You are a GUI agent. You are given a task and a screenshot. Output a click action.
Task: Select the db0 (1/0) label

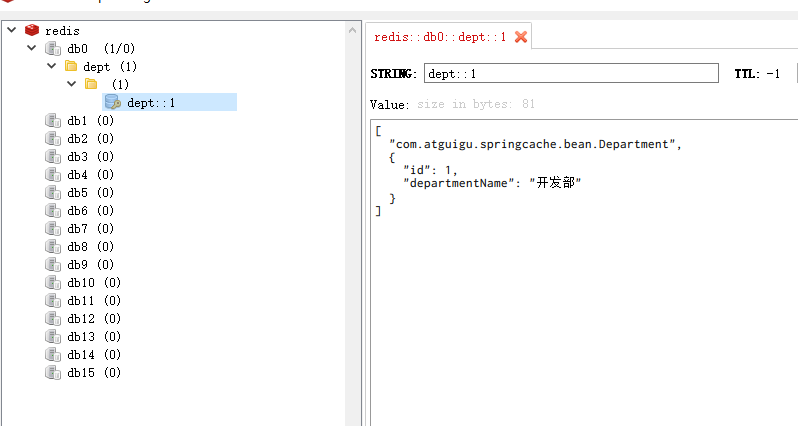click(x=101, y=49)
